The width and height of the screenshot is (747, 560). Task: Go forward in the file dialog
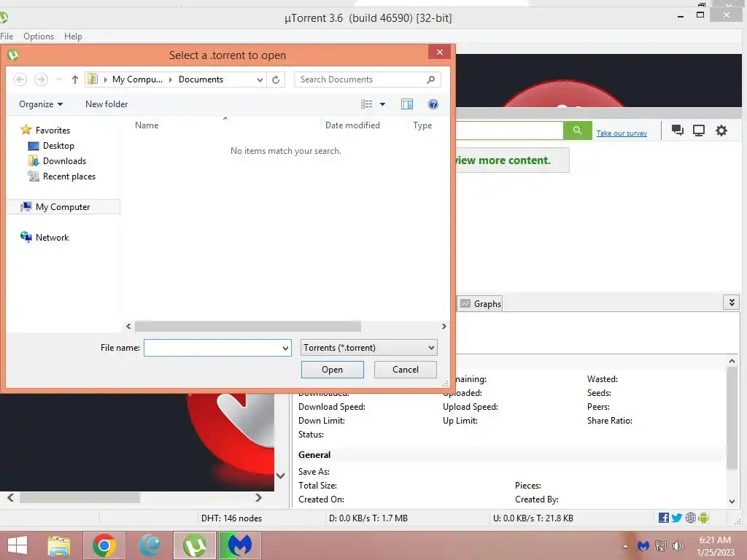(x=41, y=79)
